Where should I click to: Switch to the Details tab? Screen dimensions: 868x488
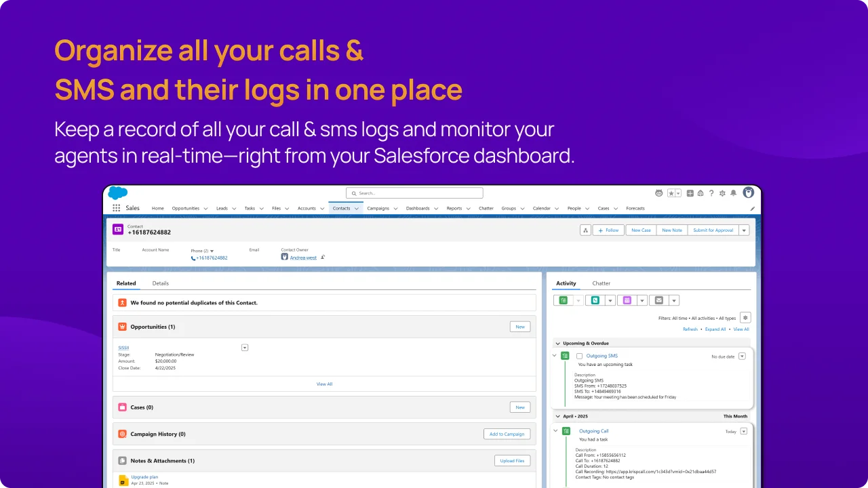(161, 283)
